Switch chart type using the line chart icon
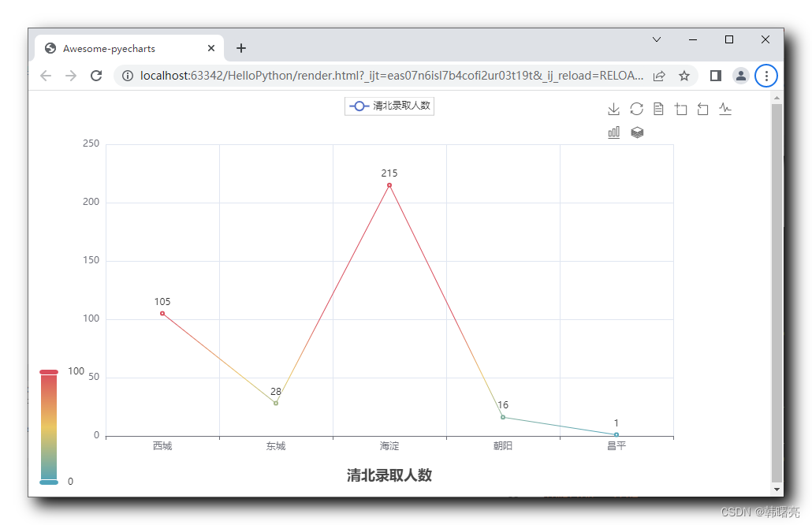Viewport: 812px width, 525px height. [x=725, y=109]
